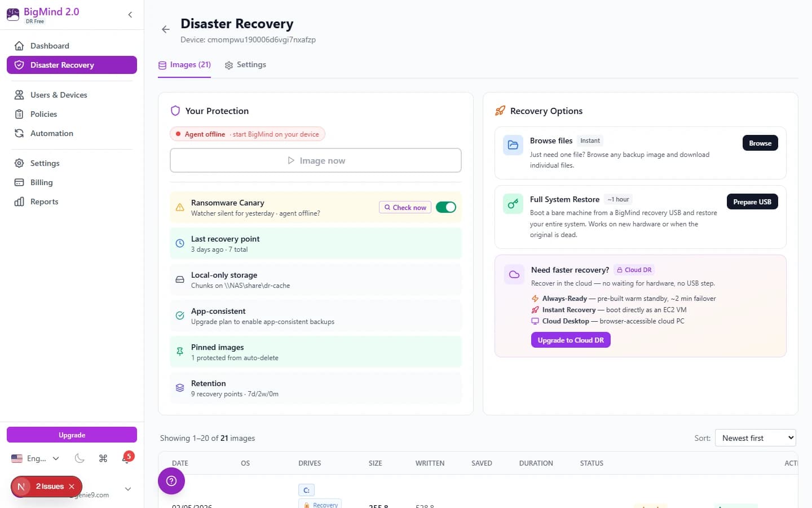812x508 pixels.
Task: Click Prepare USB button
Action: point(752,202)
